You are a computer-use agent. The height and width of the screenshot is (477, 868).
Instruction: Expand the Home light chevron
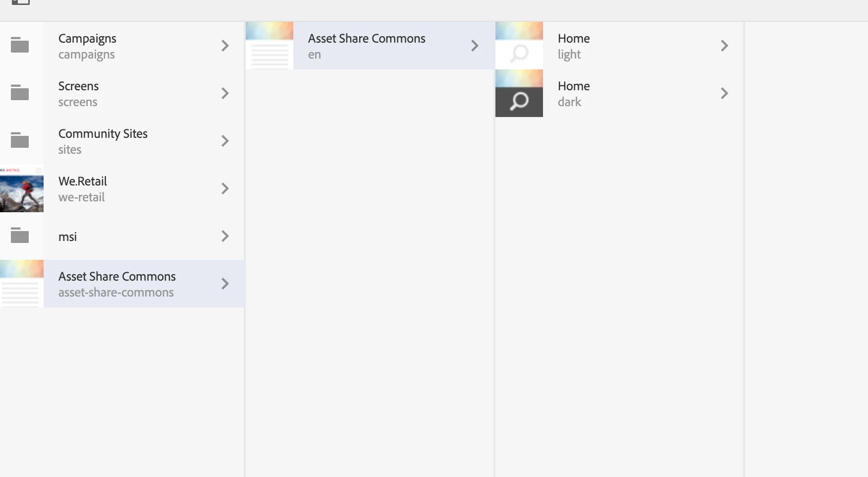point(724,46)
